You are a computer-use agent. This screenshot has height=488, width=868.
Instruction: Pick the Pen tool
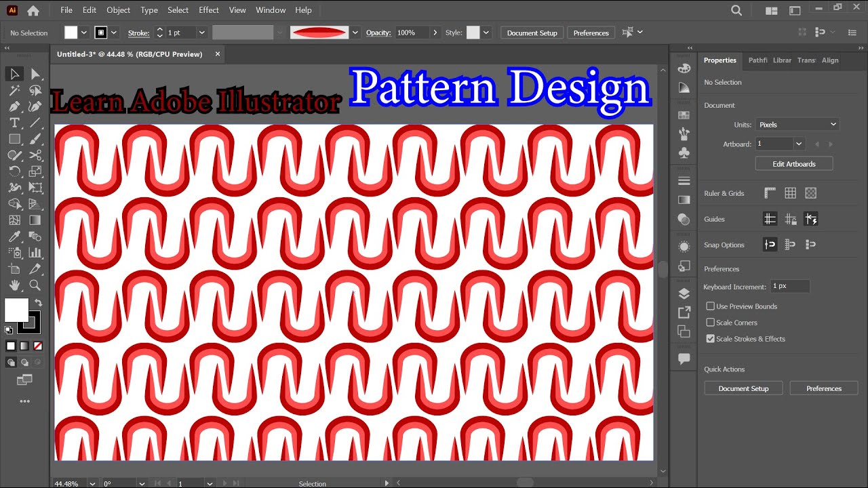click(14, 106)
